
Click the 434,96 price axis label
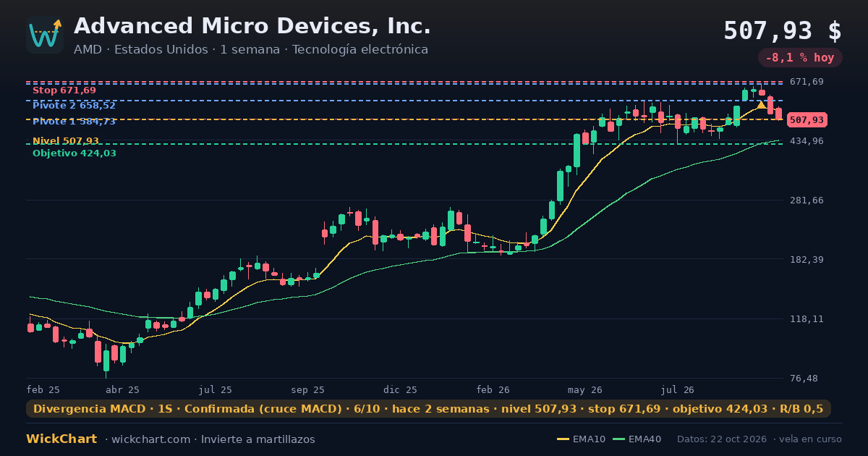[x=807, y=141]
